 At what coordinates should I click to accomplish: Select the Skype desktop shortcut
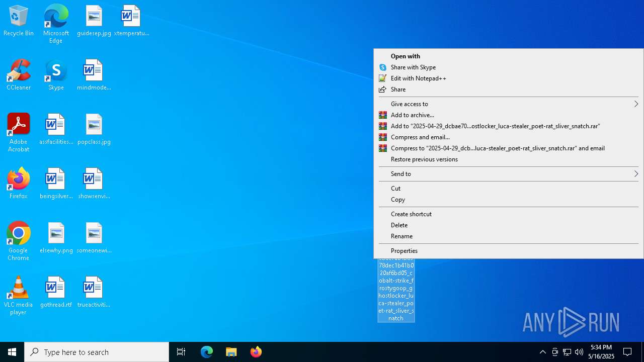click(x=56, y=75)
